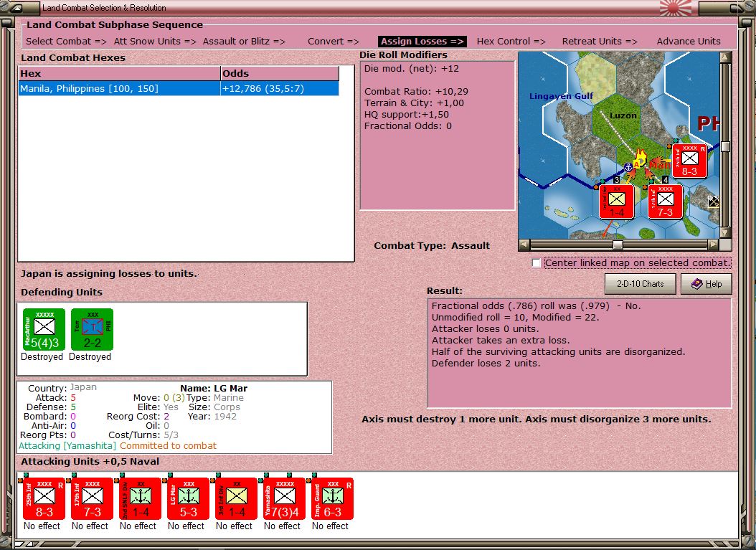Click the destroyed 2-2 territorial defending unit
Screen dimensions: 756x550
[92, 329]
